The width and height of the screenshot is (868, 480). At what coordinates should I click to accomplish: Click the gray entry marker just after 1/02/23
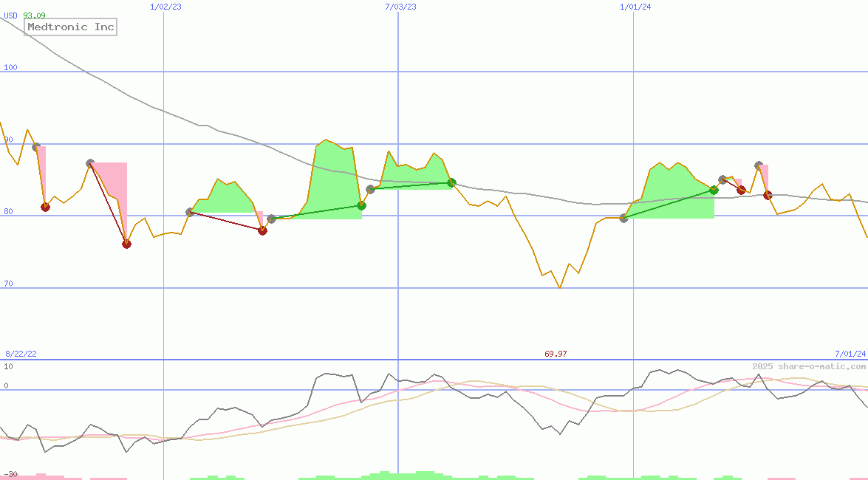coord(191,212)
